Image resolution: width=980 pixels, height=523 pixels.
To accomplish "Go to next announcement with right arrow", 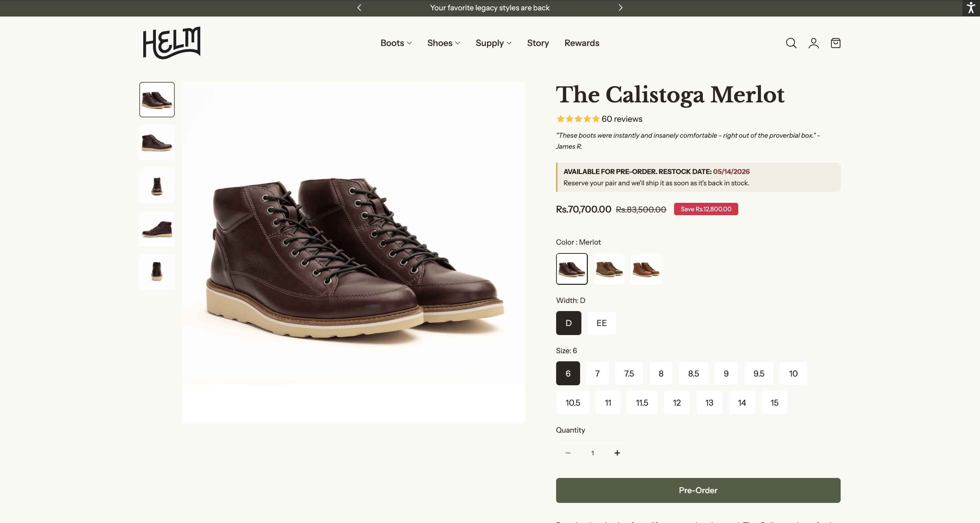I will point(621,7).
